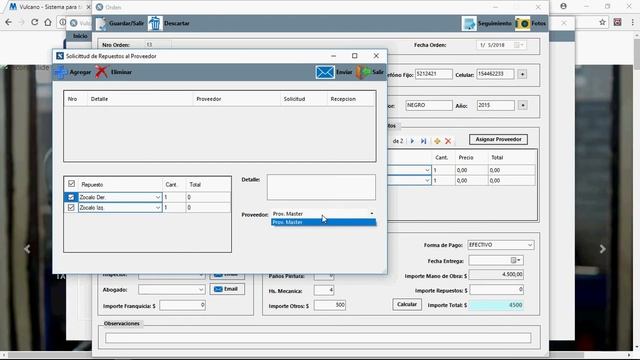Viewport: 640px width, 360px height.
Task: Delete repuesto row red X icon
Action: pyautogui.click(x=448, y=141)
